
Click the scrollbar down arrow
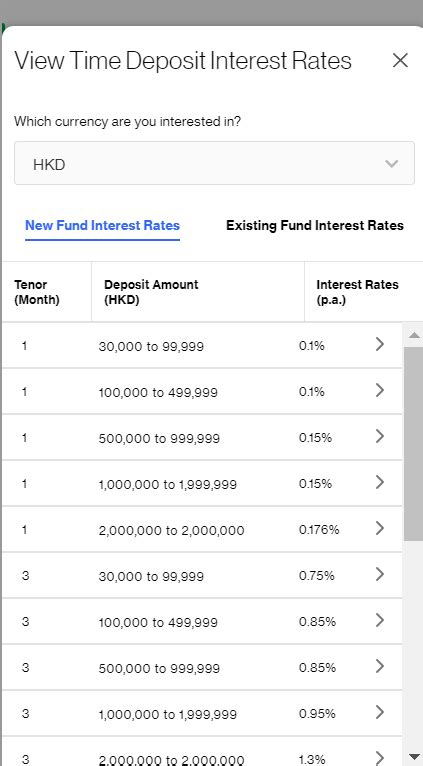click(x=414, y=756)
